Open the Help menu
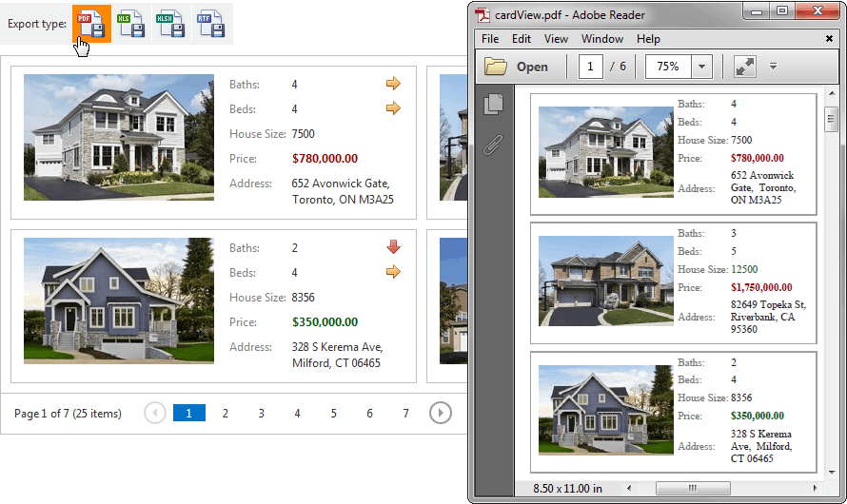 point(648,39)
